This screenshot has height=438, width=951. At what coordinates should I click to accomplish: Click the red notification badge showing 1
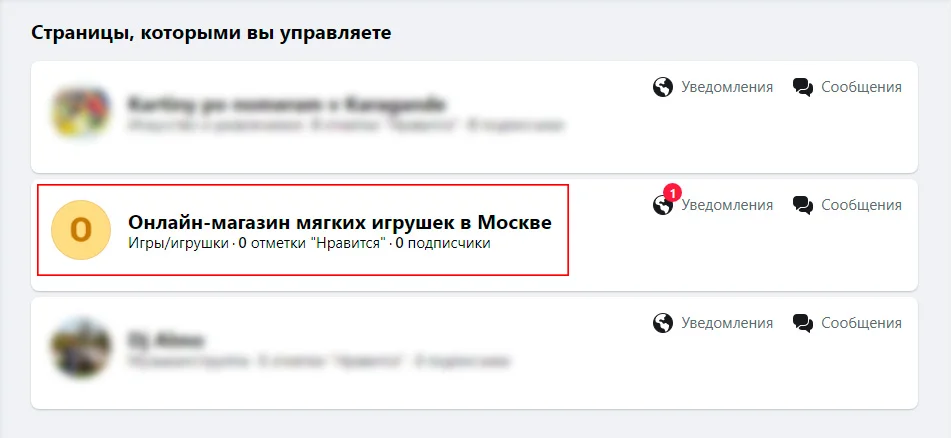click(672, 192)
